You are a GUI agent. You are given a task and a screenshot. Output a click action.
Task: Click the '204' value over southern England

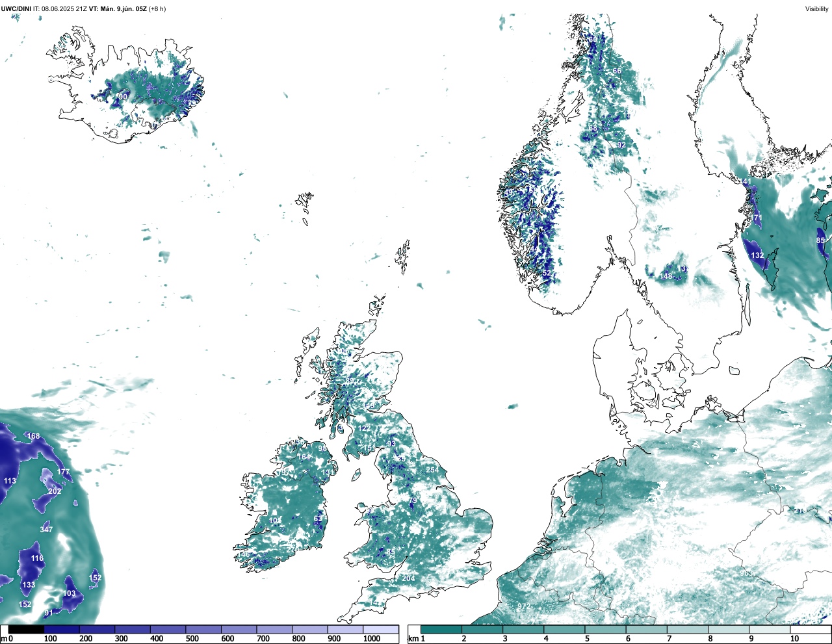point(408,578)
